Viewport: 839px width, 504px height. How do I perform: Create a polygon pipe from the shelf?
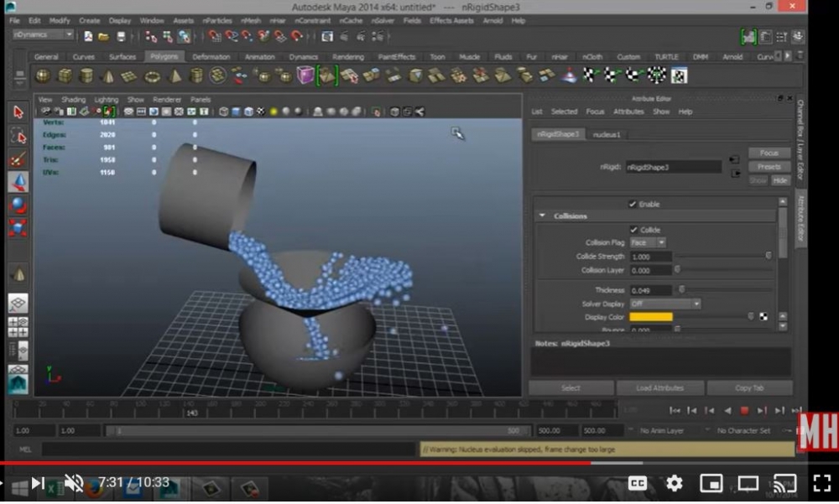pos(196,76)
